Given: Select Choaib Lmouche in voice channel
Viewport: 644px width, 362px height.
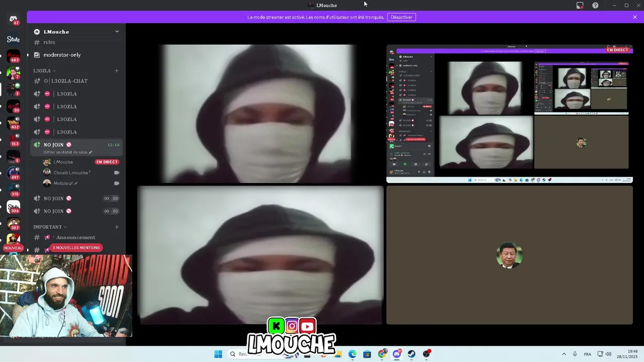Looking at the screenshot, I should pyautogui.click(x=71, y=172).
